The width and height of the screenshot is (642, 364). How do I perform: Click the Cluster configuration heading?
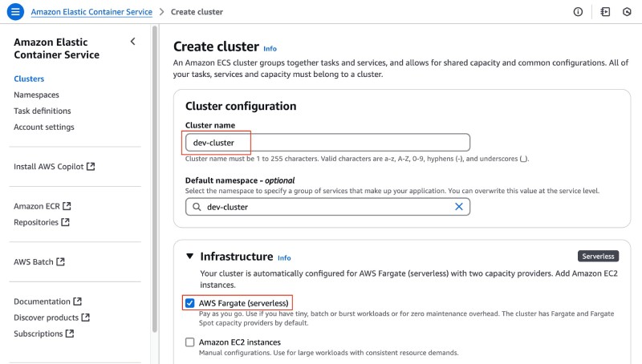coord(241,107)
